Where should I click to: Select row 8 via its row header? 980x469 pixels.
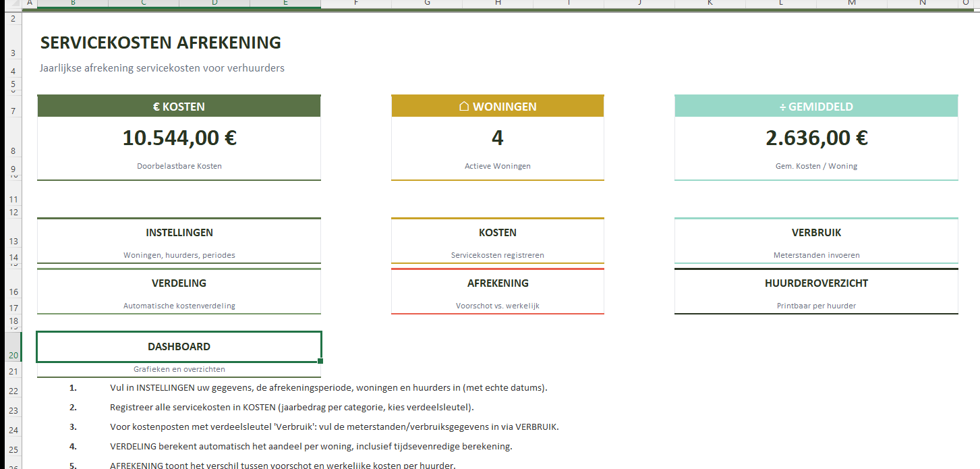click(12, 151)
